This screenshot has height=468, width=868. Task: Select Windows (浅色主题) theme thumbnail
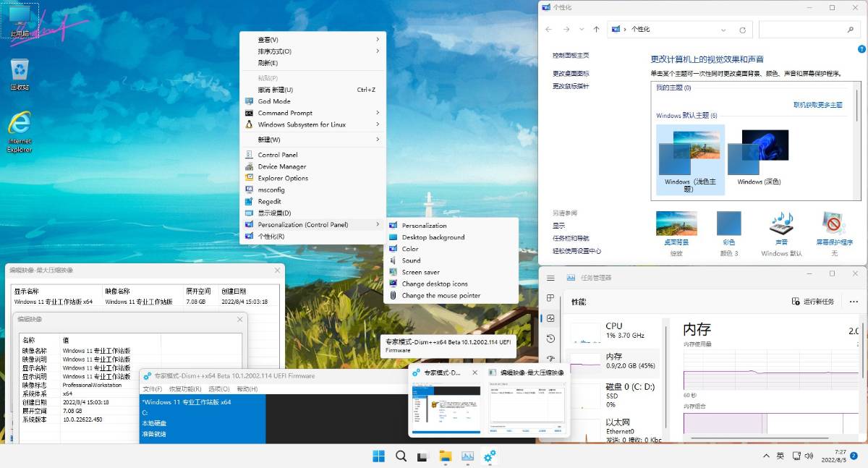click(x=690, y=161)
